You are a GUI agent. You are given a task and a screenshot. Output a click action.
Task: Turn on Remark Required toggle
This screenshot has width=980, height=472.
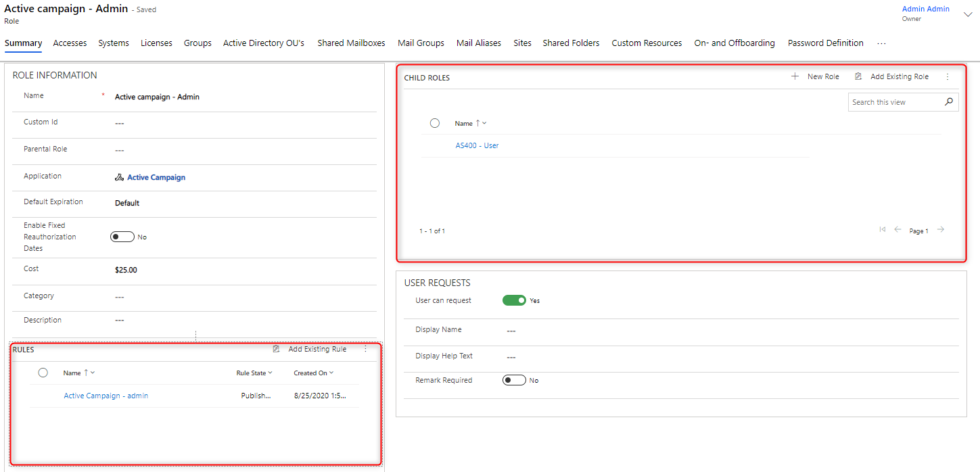(514, 380)
